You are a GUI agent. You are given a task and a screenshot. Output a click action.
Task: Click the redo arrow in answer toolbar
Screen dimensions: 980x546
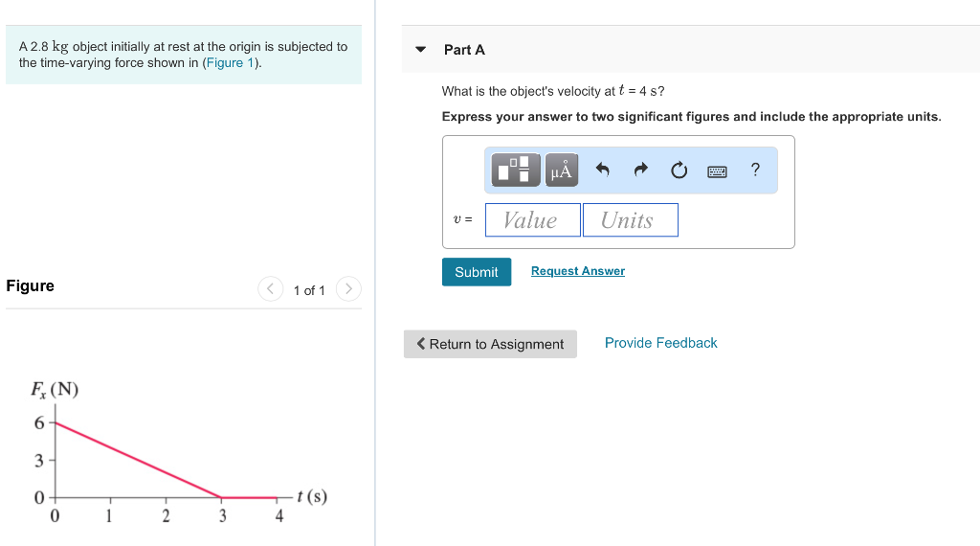click(x=640, y=171)
